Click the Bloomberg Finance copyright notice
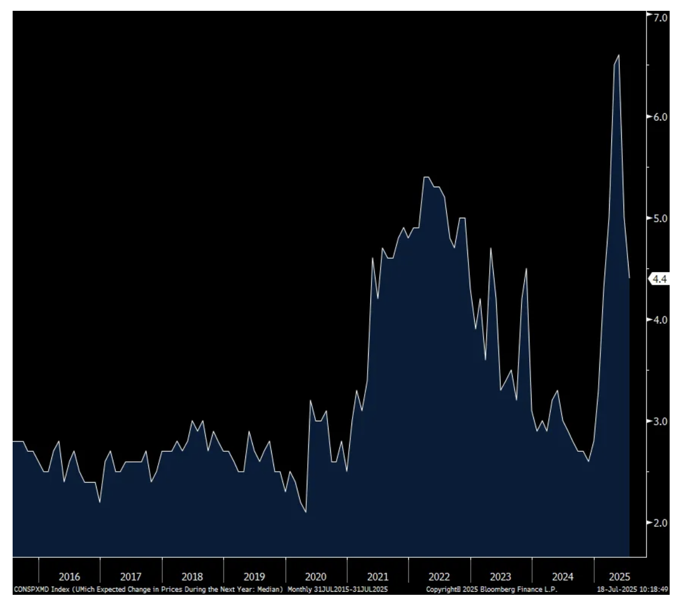This screenshot has height=616, width=694. coord(491,589)
